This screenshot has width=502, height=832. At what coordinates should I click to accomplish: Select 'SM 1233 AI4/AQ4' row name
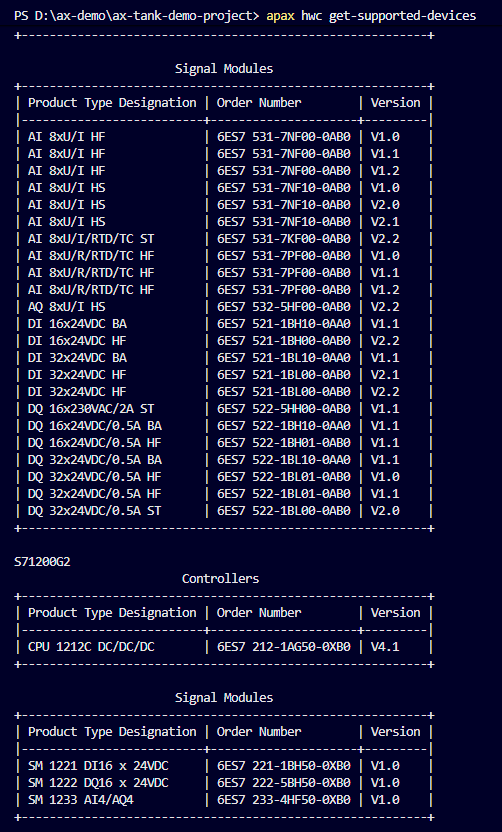tap(81, 800)
